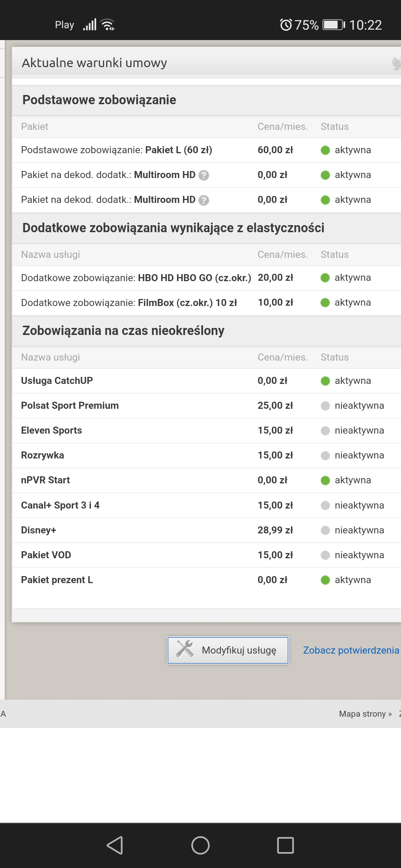Click the Aktualne warunki umowy panel title
Screen dimensions: 401x868
[x=94, y=63]
